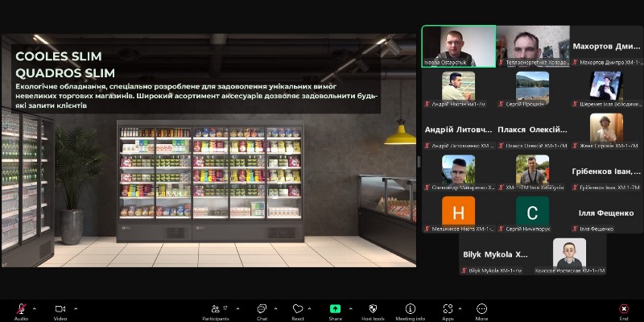
Task: Toggle the camera with the Video button
Action: (x=60, y=309)
